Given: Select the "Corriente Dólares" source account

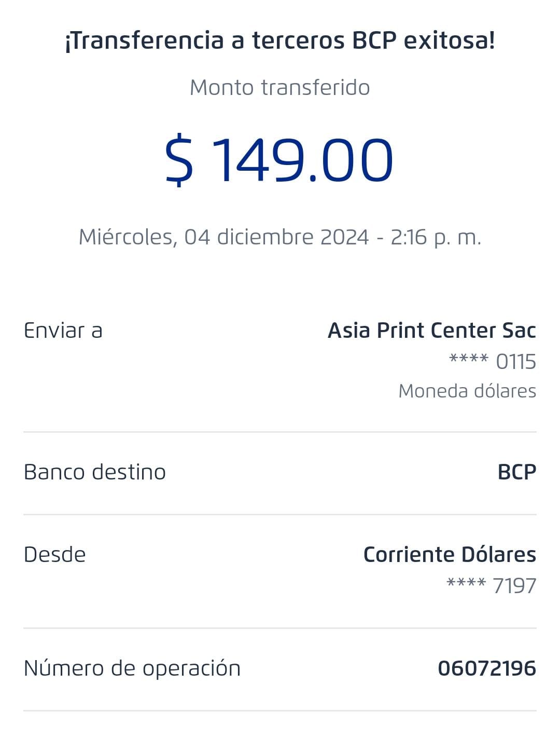Looking at the screenshot, I should point(449,555).
